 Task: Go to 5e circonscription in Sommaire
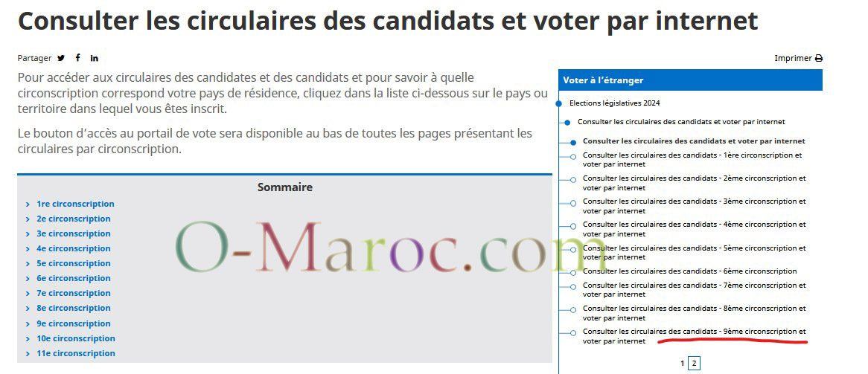(74, 263)
